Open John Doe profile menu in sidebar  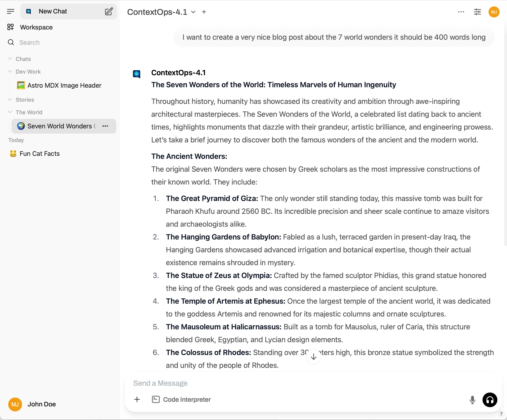coord(60,404)
